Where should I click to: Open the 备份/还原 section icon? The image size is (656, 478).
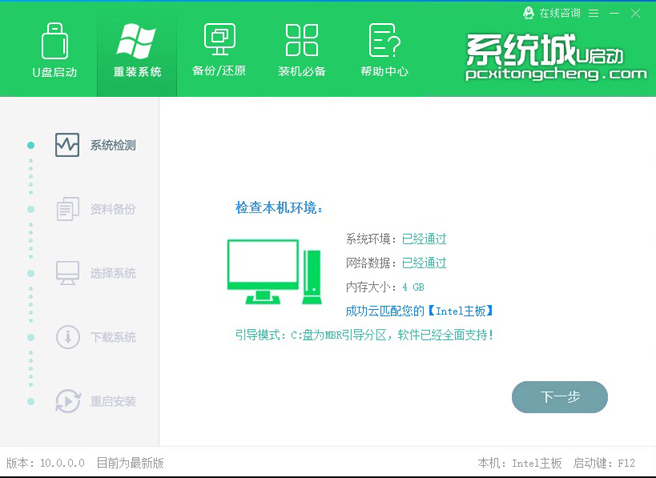click(219, 40)
